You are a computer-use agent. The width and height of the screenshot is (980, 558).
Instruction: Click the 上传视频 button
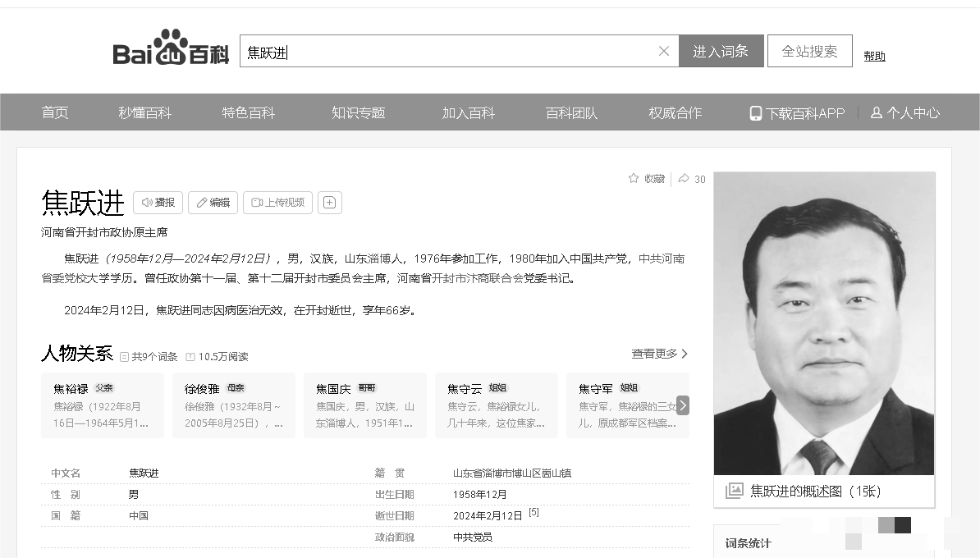(277, 203)
